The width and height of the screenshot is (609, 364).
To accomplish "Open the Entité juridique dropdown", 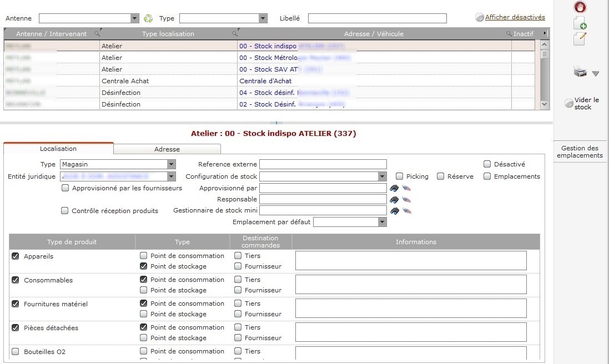I will [172, 176].
